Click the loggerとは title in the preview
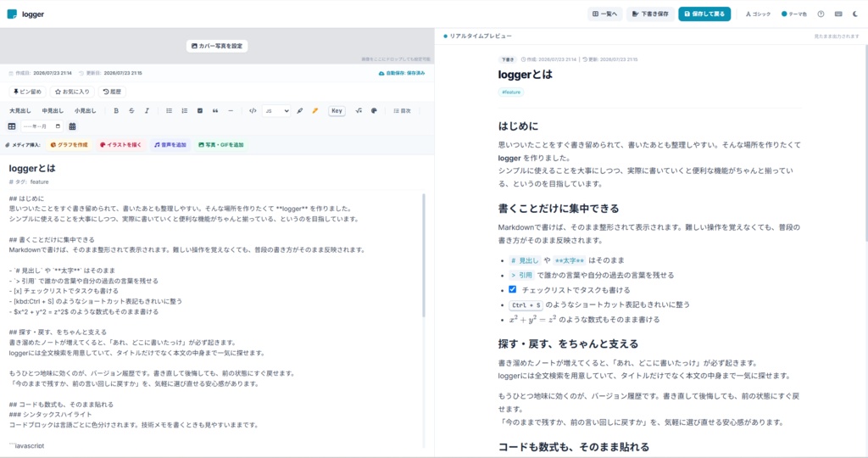The image size is (868, 458). pos(526,74)
